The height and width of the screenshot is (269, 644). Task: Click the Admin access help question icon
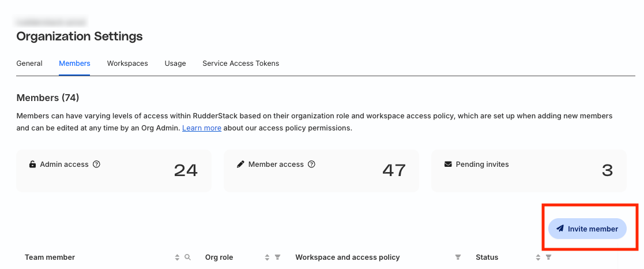click(96, 164)
